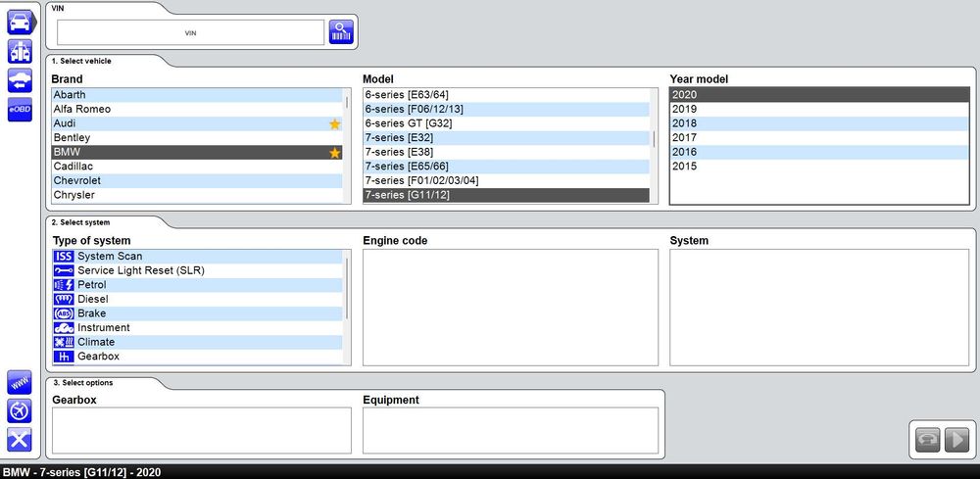Click the Instrument system icon

coord(64,328)
